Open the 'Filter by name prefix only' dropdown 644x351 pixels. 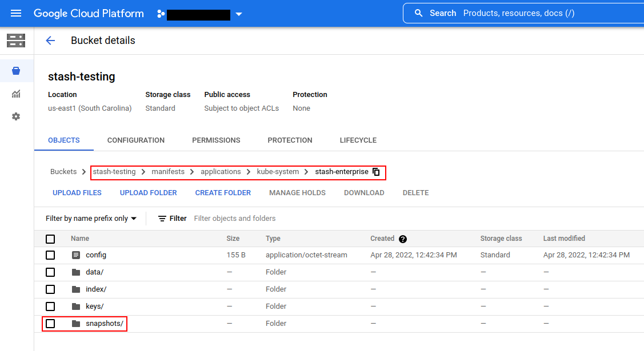click(x=91, y=219)
